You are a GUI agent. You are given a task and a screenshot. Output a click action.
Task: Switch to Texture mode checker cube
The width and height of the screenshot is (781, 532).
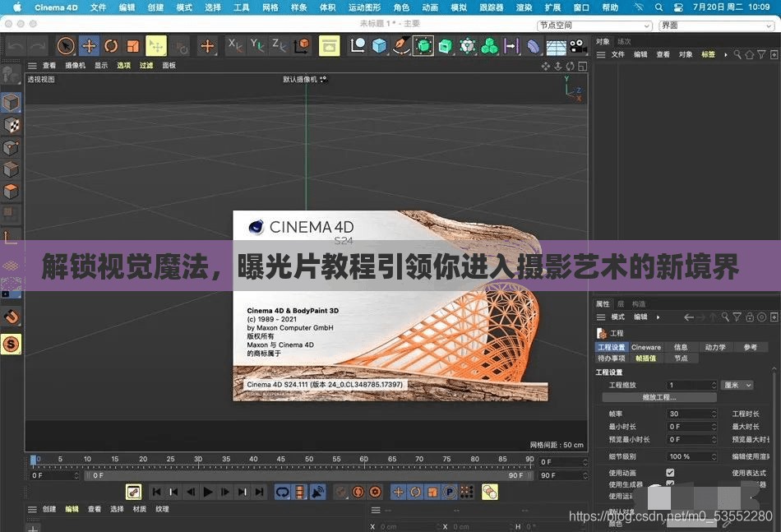[11, 125]
